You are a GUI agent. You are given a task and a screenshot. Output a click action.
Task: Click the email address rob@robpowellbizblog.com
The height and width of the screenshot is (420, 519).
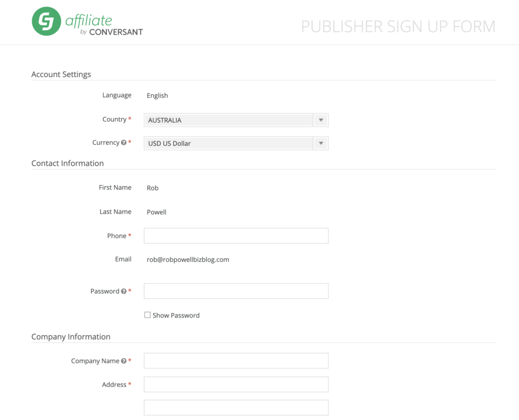pyautogui.click(x=188, y=259)
